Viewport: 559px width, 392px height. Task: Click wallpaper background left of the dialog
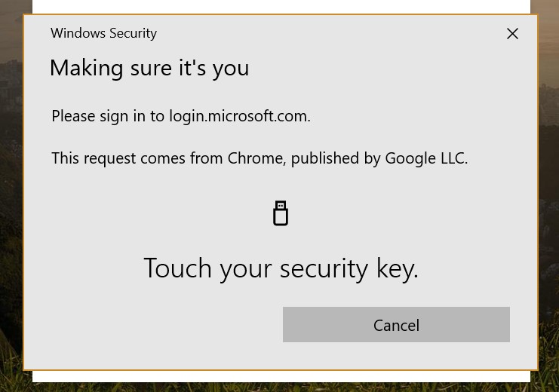point(11,196)
